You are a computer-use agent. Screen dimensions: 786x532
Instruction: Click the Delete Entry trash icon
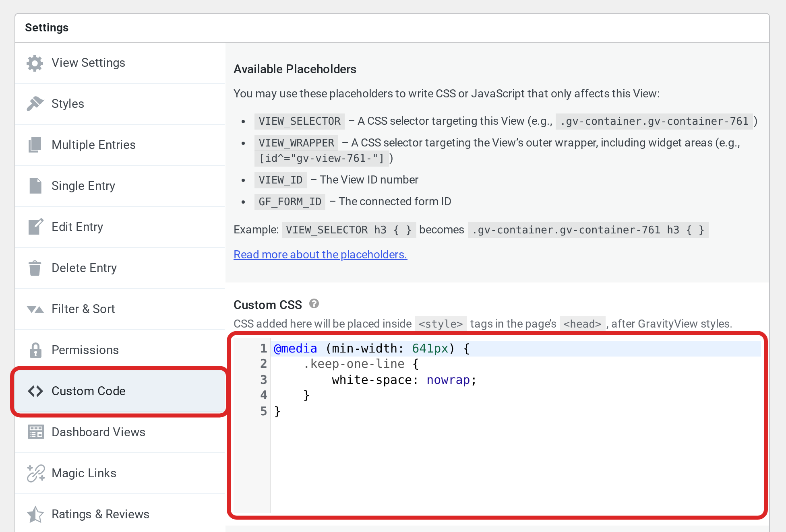[x=35, y=268]
